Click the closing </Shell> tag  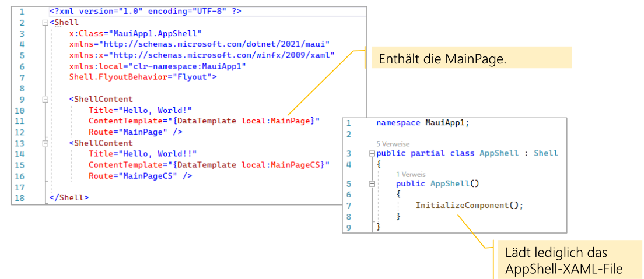click(x=69, y=197)
